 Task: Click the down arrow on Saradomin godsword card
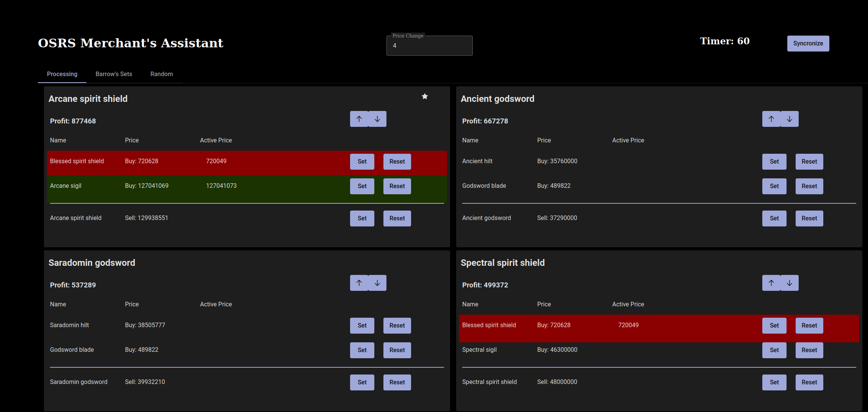[x=377, y=283]
